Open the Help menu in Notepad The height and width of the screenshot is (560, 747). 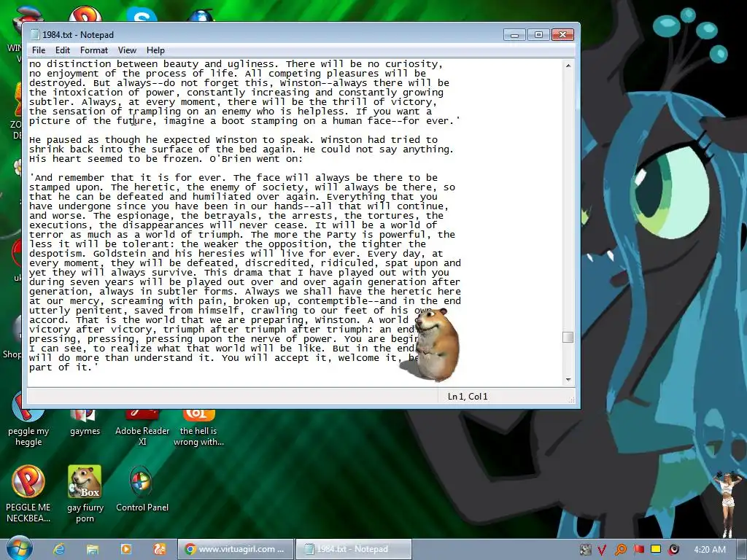[155, 50]
